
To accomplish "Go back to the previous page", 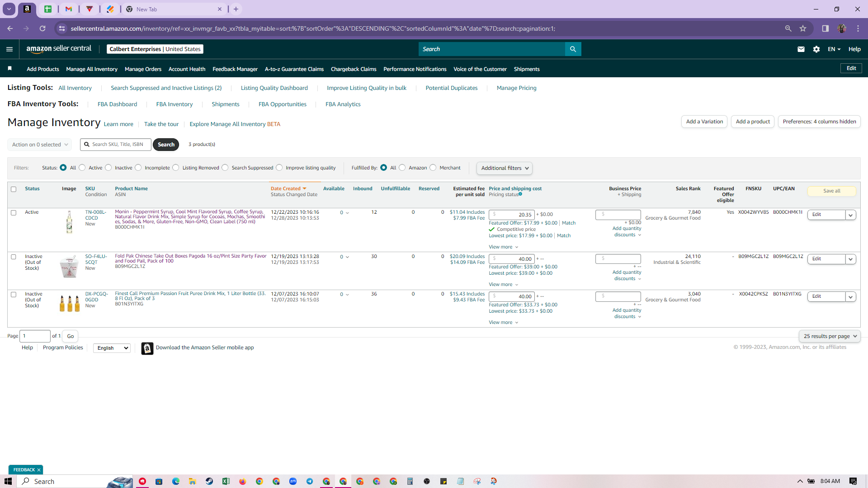I will click(x=10, y=28).
